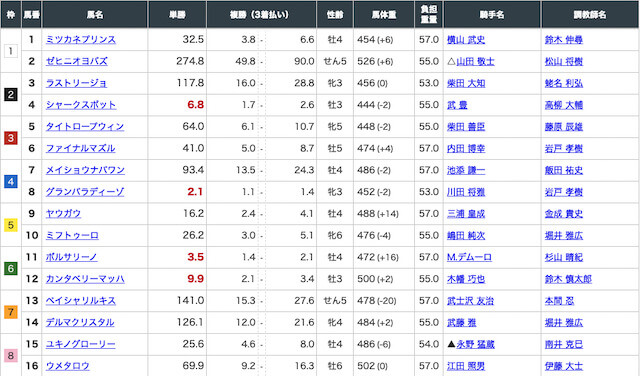Select win odds 274.8 cell

tap(177, 61)
